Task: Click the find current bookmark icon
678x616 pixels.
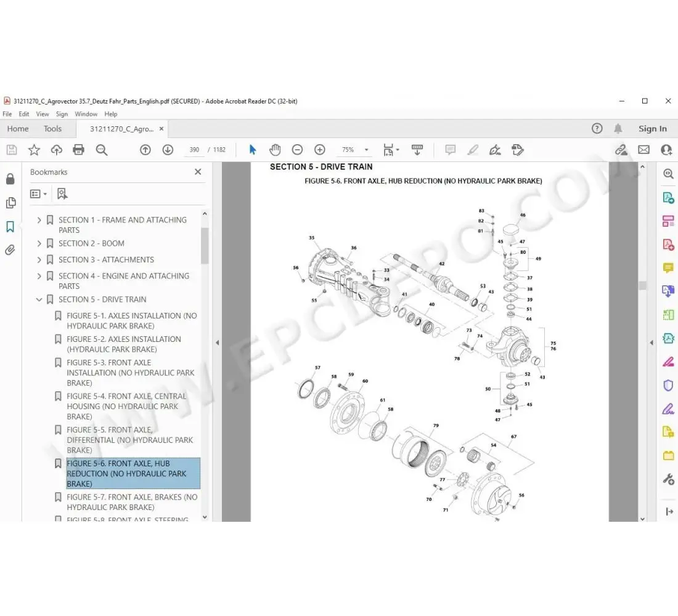Action: 62,193
